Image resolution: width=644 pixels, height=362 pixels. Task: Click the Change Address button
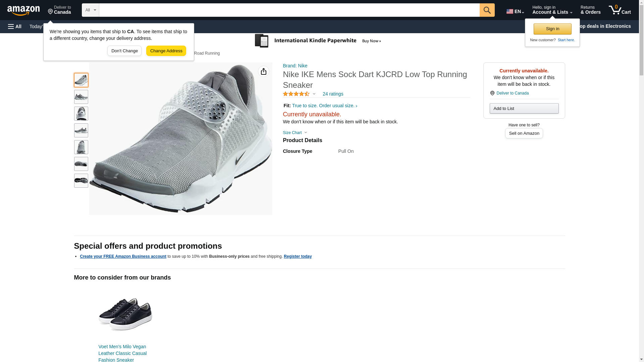click(166, 51)
